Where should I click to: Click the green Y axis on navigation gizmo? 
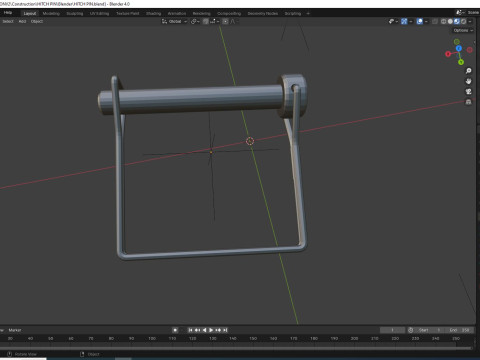pyautogui.click(x=461, y=62)
